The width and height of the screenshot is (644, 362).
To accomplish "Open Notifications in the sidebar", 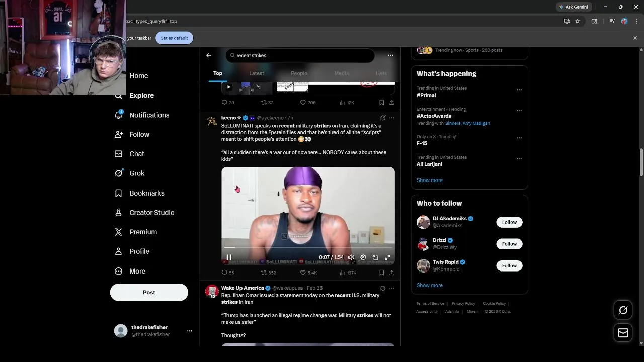I will [x=142, y=115].
